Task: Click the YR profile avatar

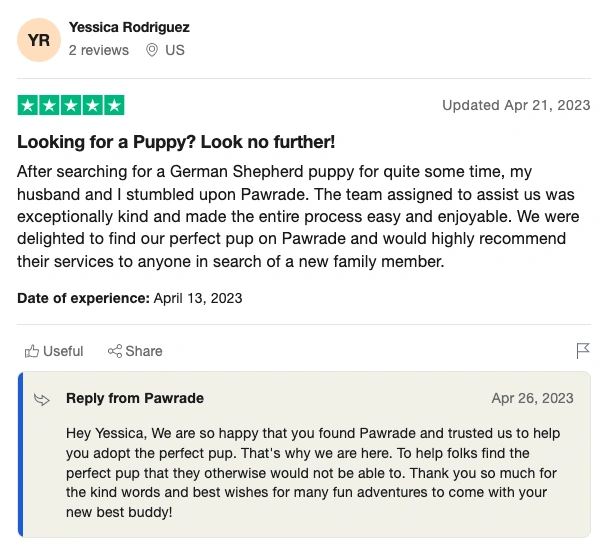Action: coord(39,39)
